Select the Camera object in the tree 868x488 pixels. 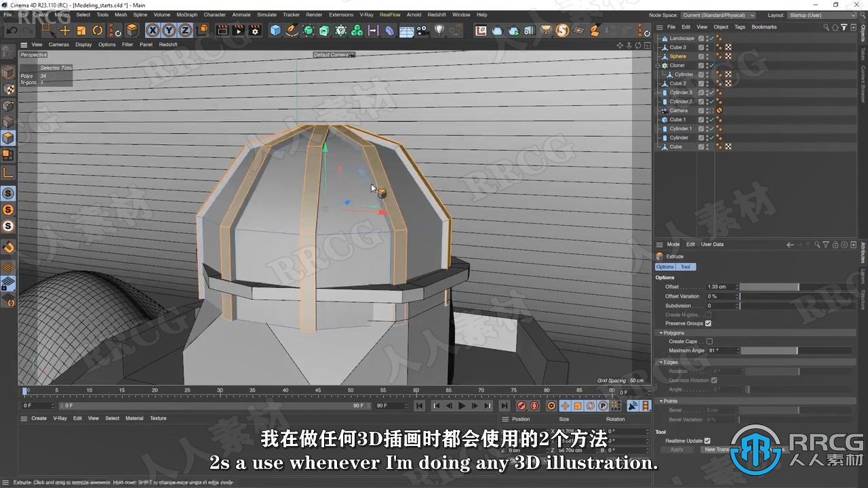[679, 110]
